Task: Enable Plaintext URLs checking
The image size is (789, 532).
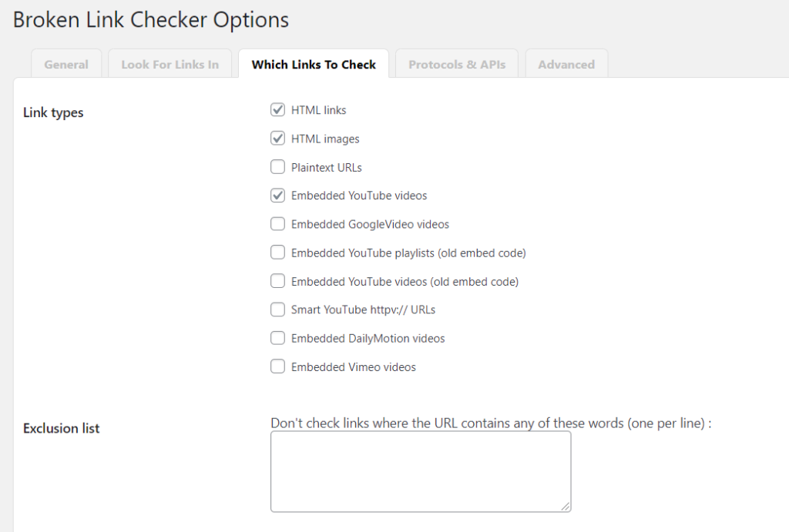Action: (x=277, y=167)
